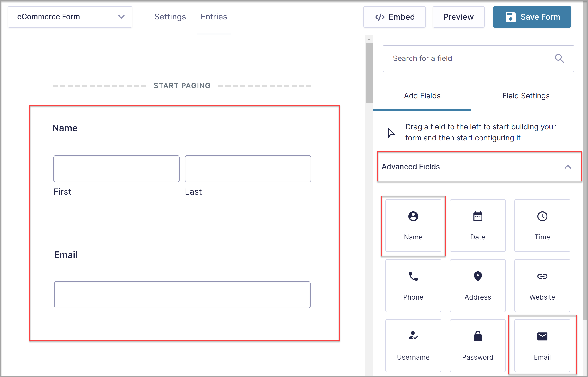This screenshot has height=377, width=588.
Task: Click the Preview button
Action: coord(458,17)
